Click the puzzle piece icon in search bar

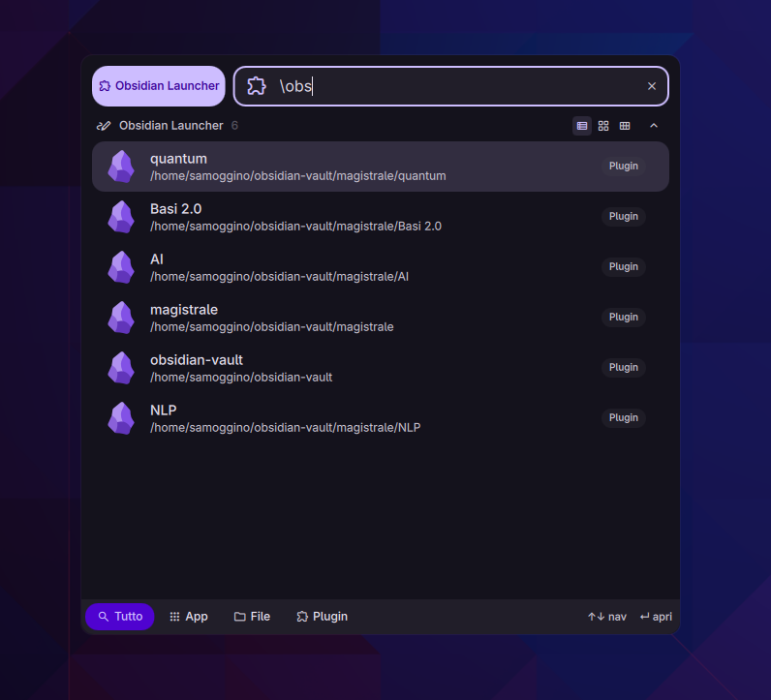[256, 86]
